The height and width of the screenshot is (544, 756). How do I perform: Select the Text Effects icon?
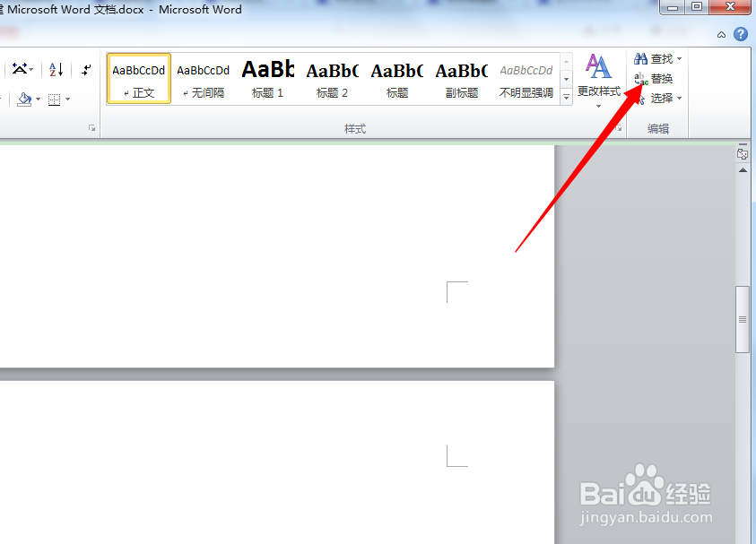[x=19, y=69]
